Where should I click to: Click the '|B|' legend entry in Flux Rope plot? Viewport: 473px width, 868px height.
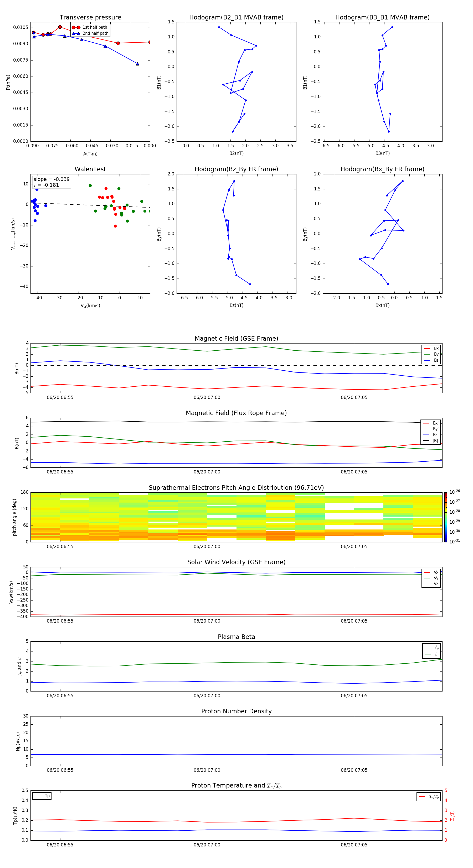click(x=431, y=441)
